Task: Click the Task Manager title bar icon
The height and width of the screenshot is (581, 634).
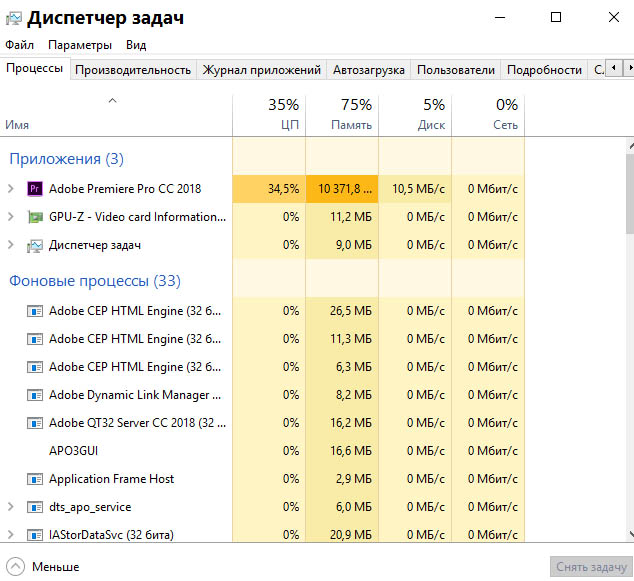Action: (14, 19)
